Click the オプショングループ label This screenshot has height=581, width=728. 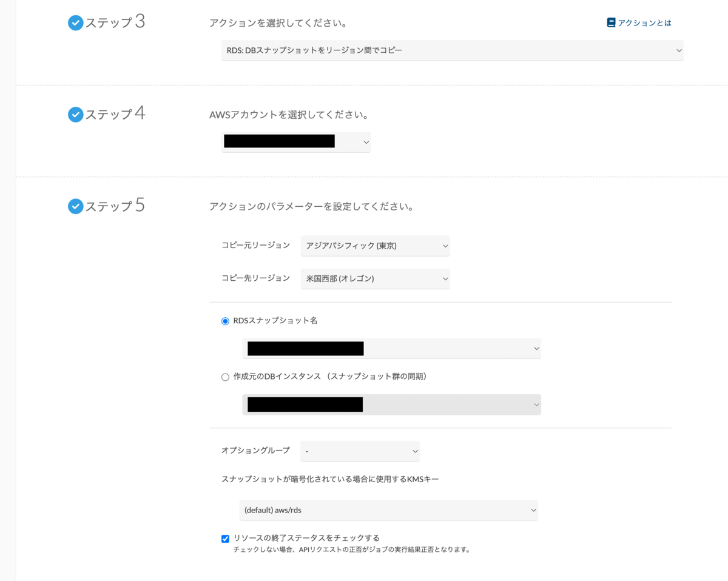(x=255, y=451)
